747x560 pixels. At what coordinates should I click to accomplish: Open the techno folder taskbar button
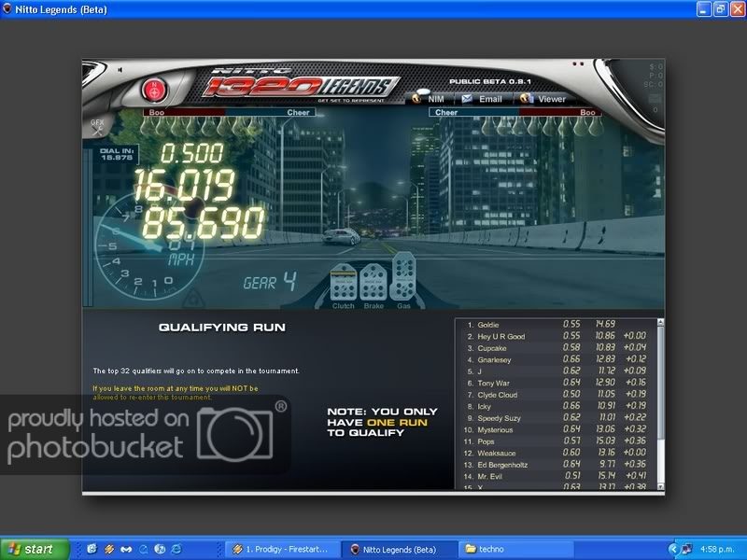(516, 549)
